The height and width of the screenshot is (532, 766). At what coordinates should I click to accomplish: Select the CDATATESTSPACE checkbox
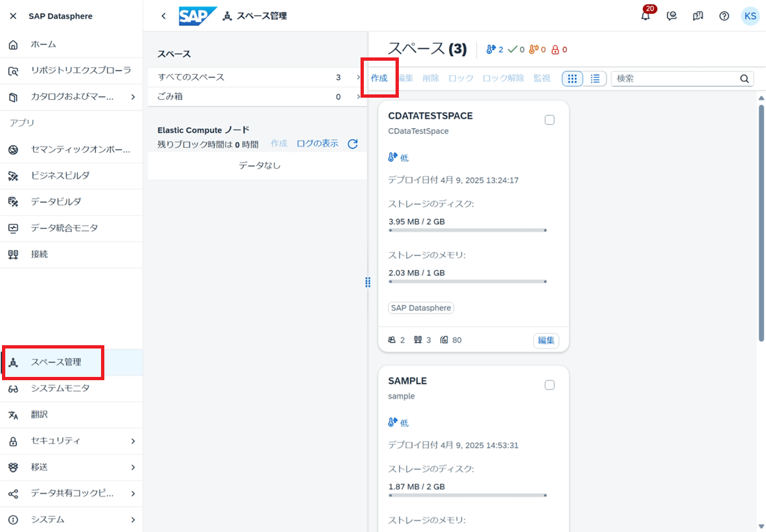(549, 120)
